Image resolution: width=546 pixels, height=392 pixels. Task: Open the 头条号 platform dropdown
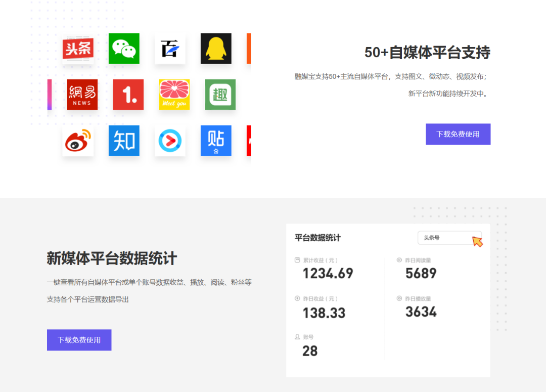click(x=449, y=238)
